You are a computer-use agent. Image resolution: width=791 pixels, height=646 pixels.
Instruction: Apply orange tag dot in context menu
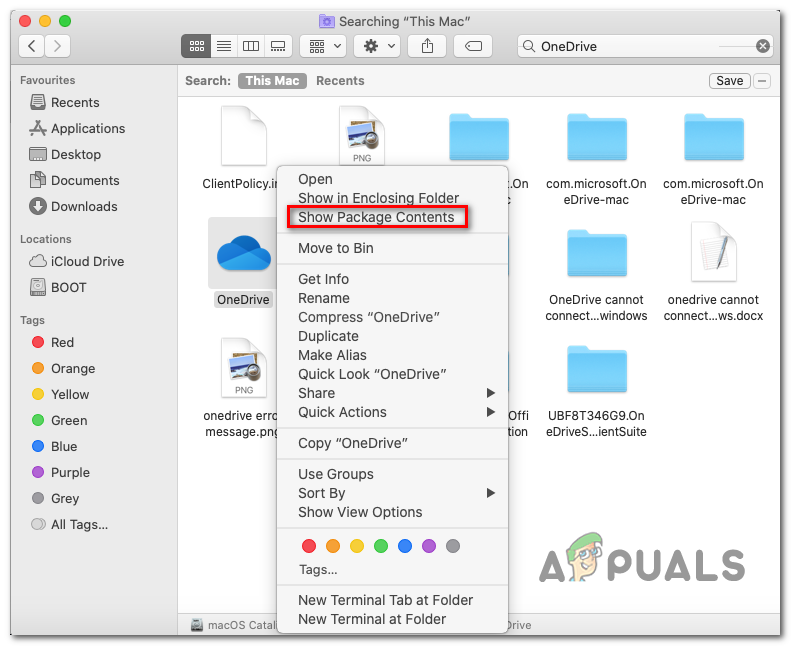[x=333, y=546]
